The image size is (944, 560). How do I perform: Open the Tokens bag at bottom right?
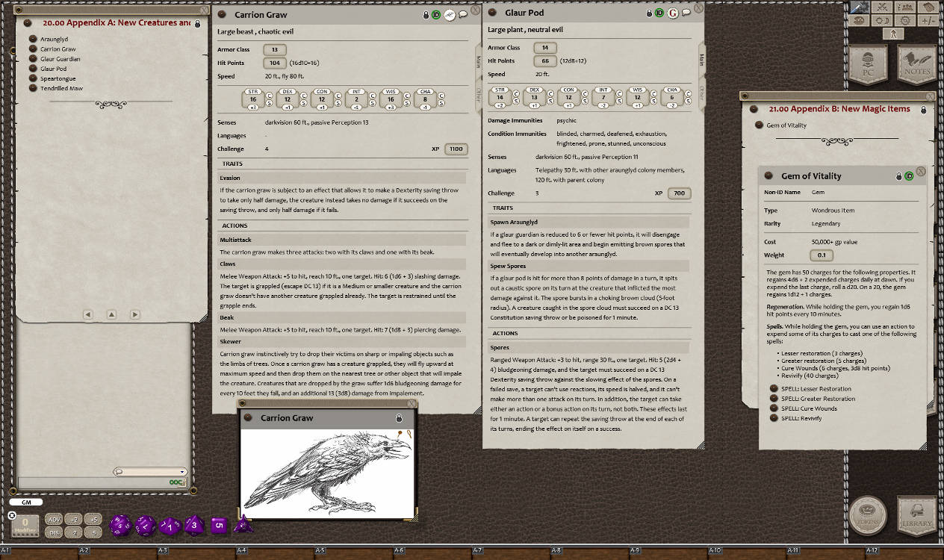point(869,515)
